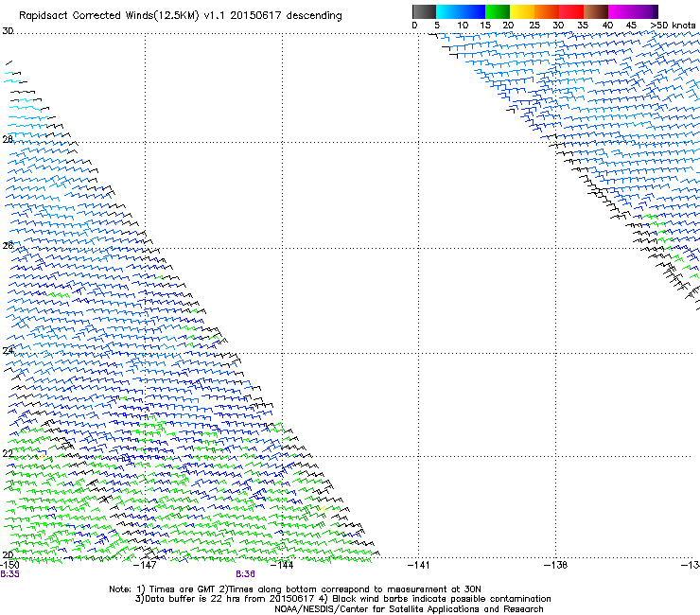
Task: Click the orange 25-30 knots color segment
Action: (x=547, y=11)
